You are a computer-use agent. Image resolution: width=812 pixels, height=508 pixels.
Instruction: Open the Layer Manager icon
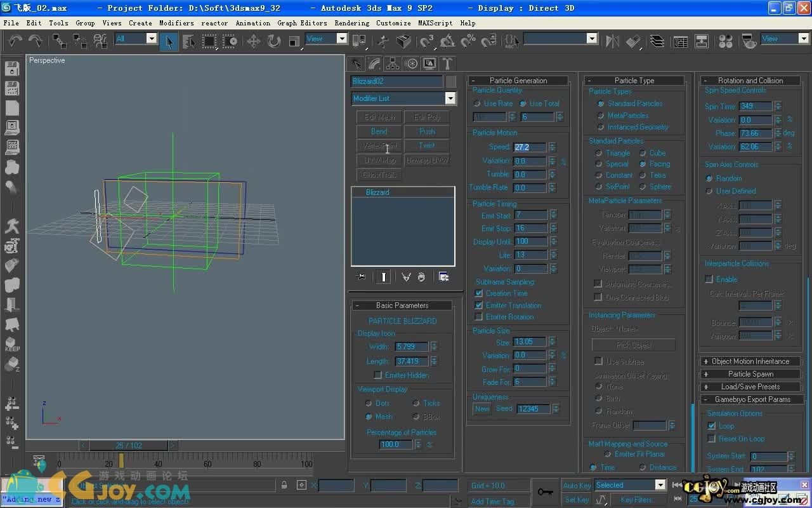point(657,41)
